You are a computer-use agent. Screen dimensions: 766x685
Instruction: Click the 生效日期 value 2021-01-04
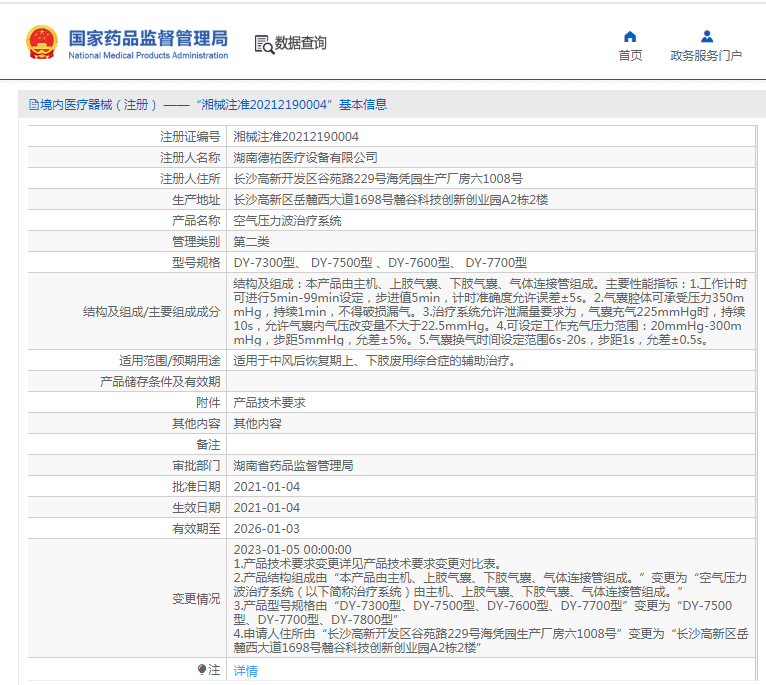coord(267,508)
